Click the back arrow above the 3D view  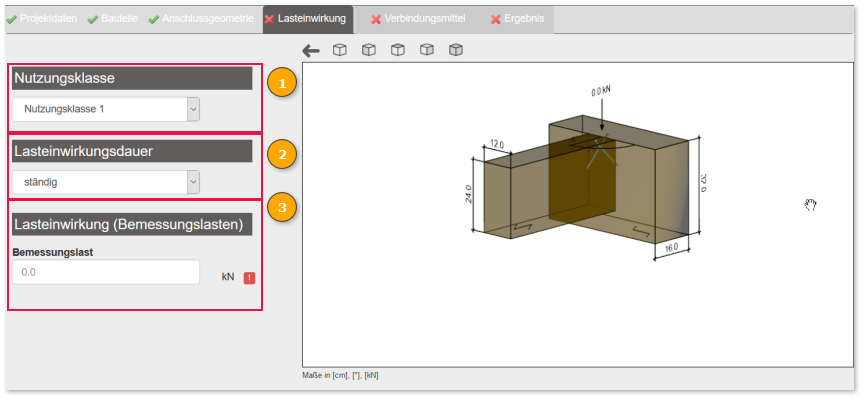(311, 51)
